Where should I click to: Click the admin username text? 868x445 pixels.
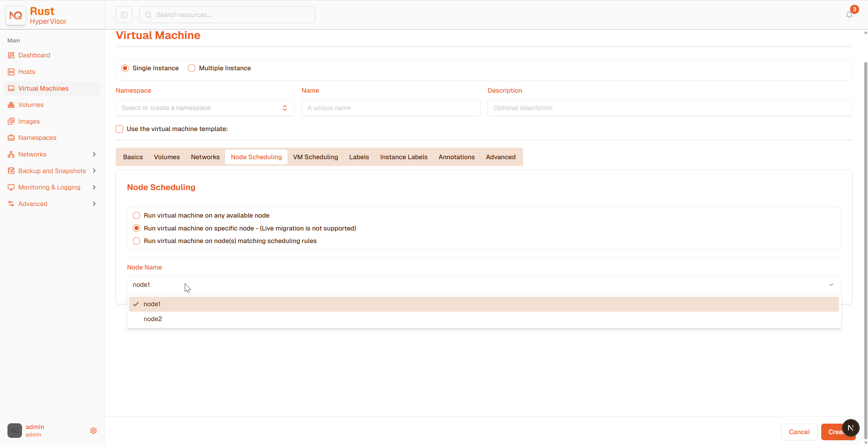35,427
